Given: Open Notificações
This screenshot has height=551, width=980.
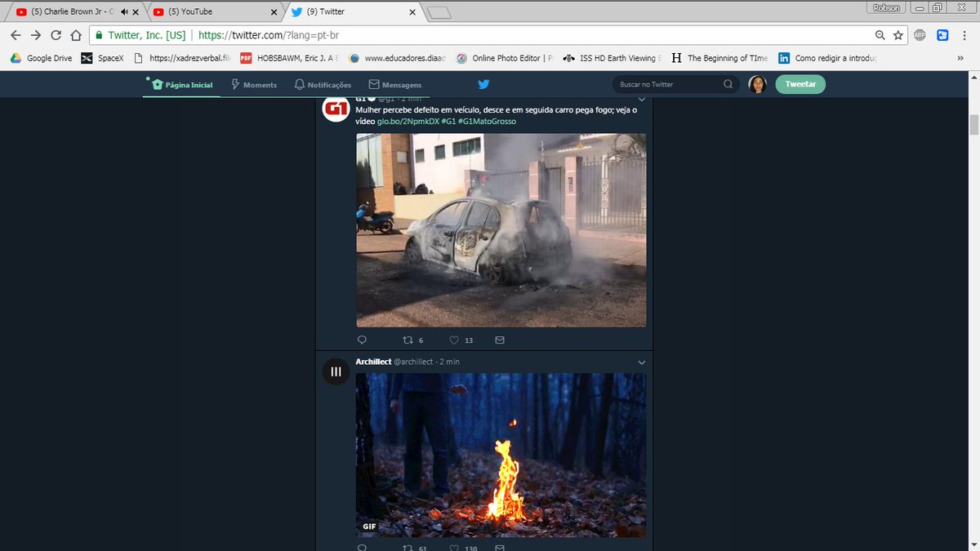Looking at the screenshot, I should tap(323, 85).
